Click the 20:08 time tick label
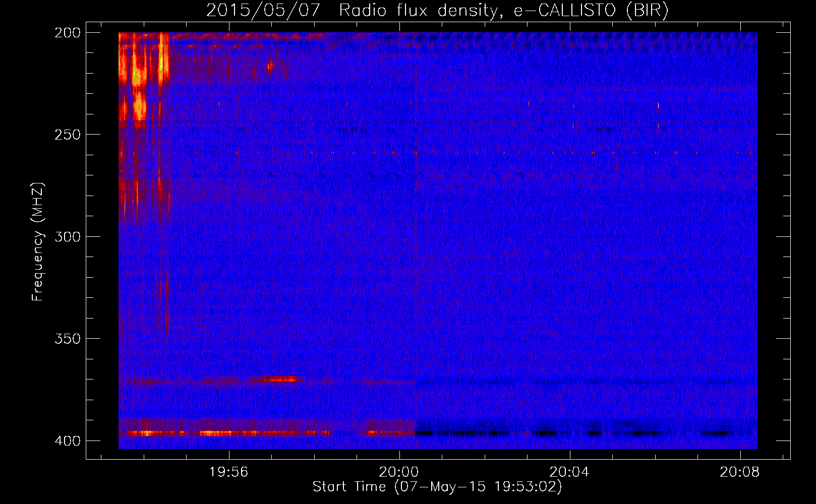The height and width of the screenshot is (504, 816). pos(740,472)
